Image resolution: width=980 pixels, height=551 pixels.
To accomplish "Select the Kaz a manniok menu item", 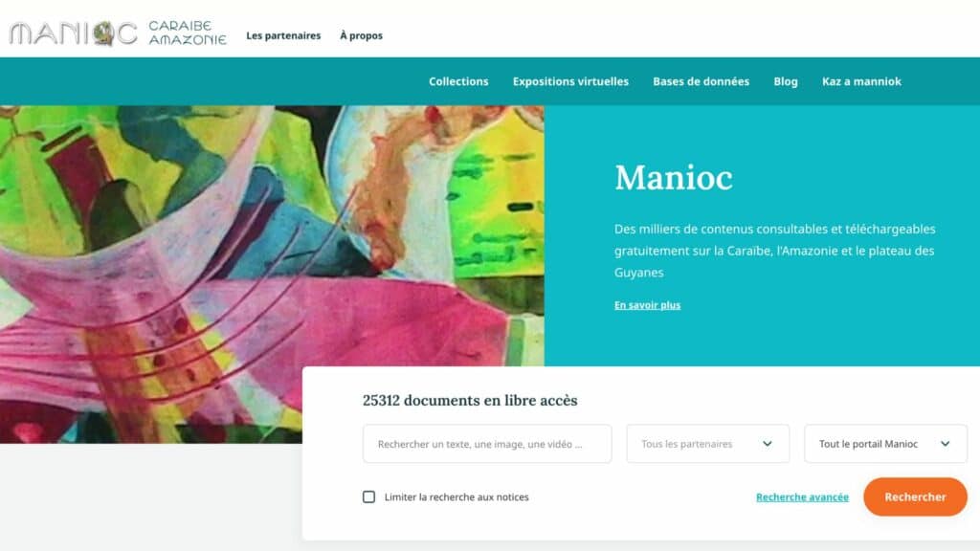I will 861,81.
